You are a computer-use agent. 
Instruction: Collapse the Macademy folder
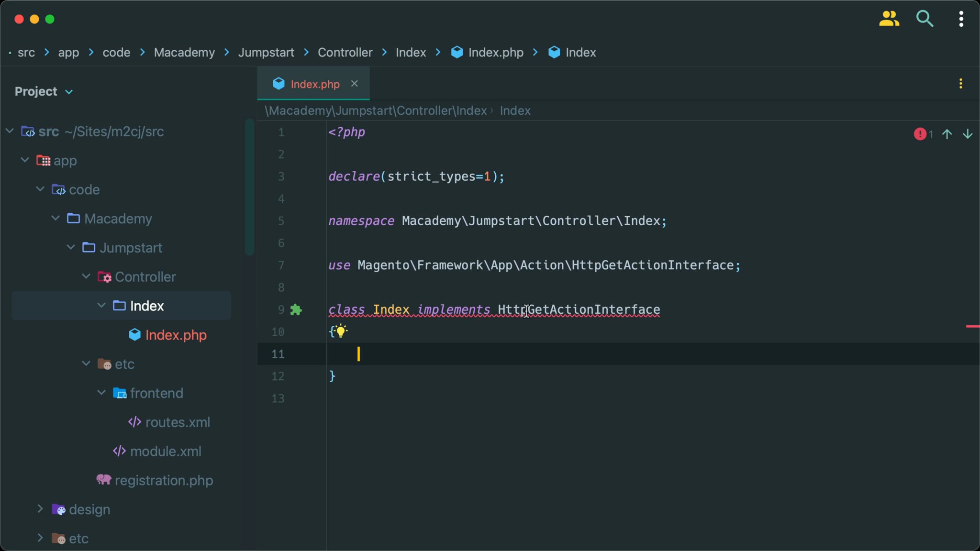tap(55, 218)
